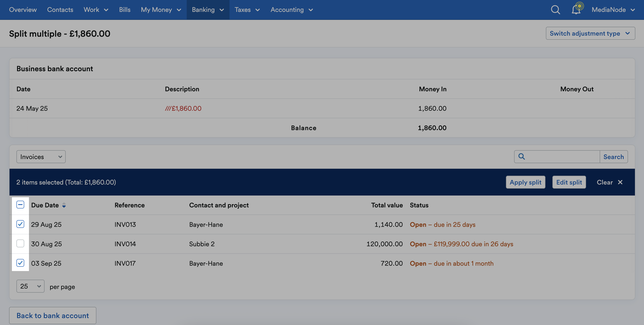Viewport: 644px width, 325px height.
Task: Click the Edit split button
Action: pos(569,182)
